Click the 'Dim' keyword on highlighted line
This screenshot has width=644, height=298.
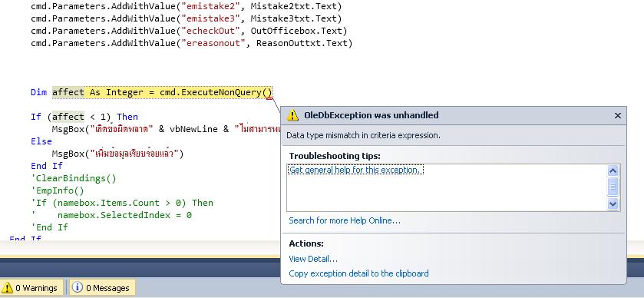pos(38,92)
